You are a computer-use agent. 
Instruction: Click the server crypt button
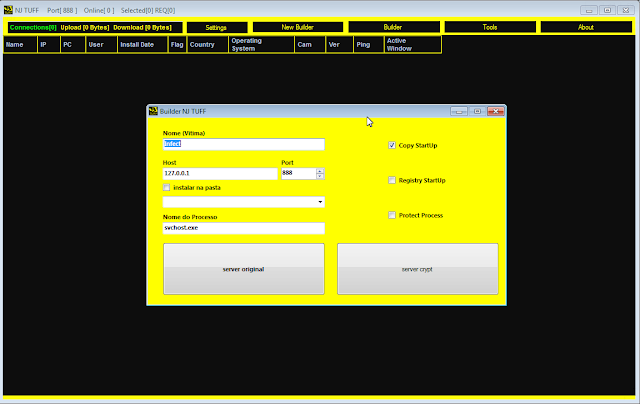coord(418,269)
